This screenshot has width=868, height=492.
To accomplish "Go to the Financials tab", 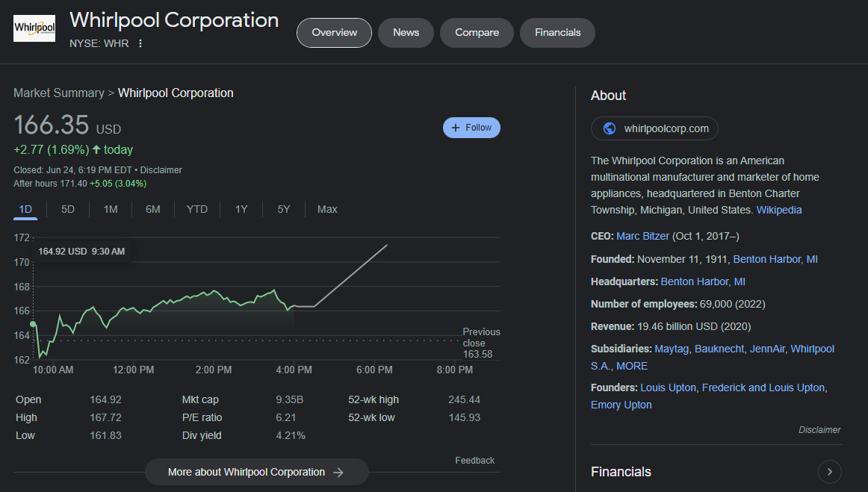I will (557, 33).
